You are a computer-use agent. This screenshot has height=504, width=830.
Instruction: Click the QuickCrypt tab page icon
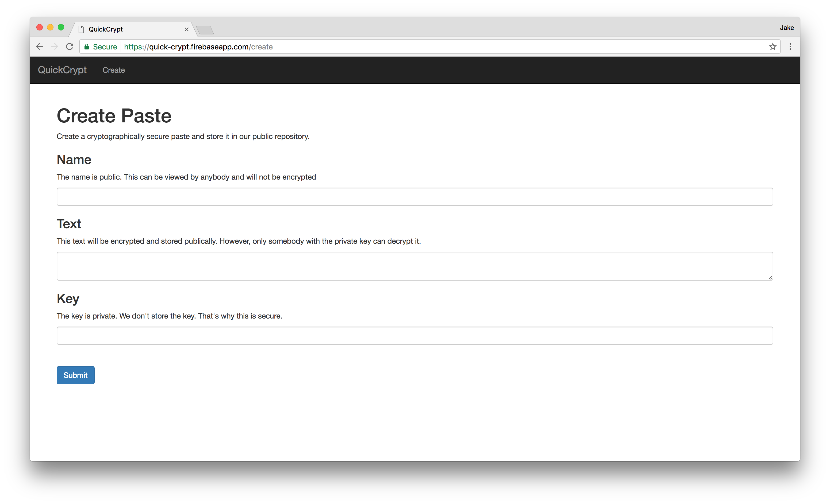coord(81,29)
